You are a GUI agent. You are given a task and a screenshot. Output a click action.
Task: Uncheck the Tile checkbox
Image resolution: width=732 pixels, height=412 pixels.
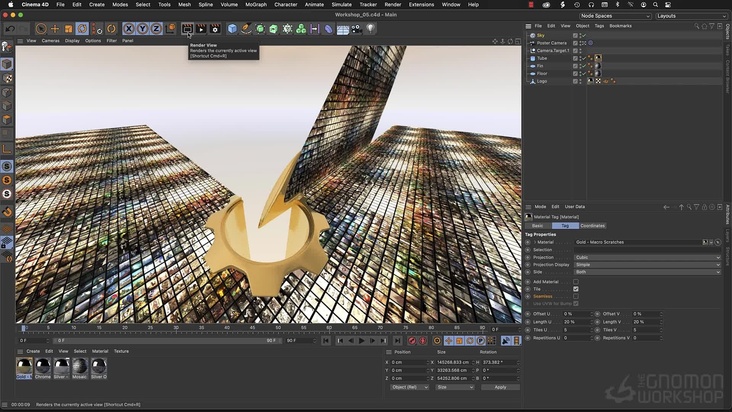pos(575,289)
